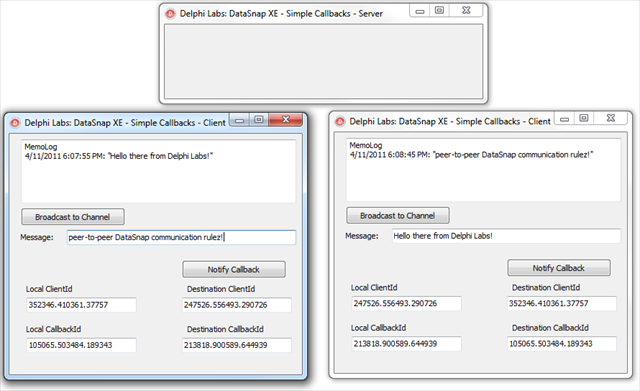Close the left Client window with the red X

point(286,120)
